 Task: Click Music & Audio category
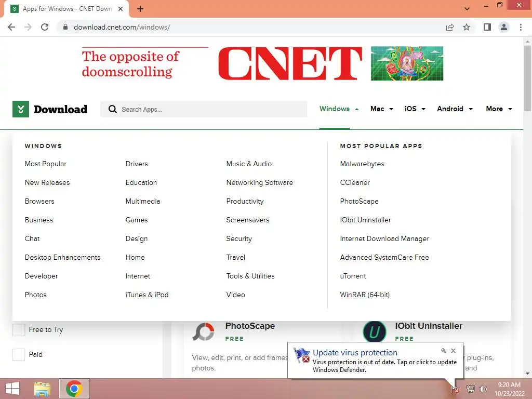click(x=249, y=164)
